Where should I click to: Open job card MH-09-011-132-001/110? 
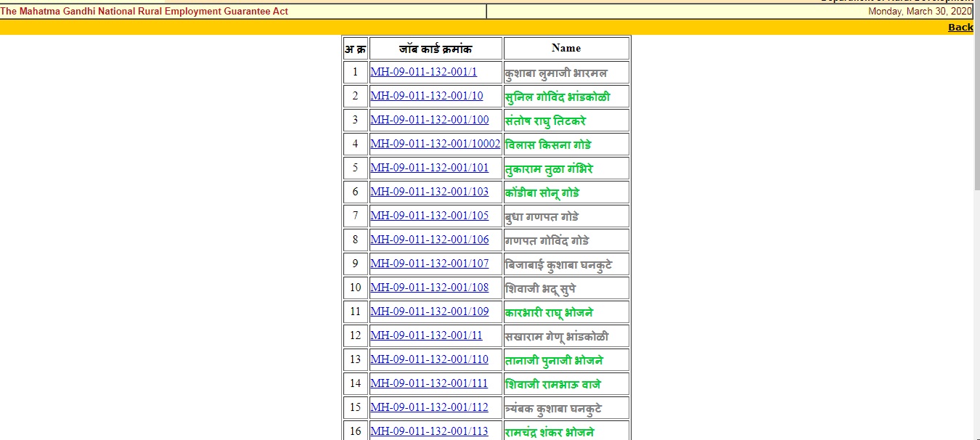pyautogui.click(x=429, y=359)
